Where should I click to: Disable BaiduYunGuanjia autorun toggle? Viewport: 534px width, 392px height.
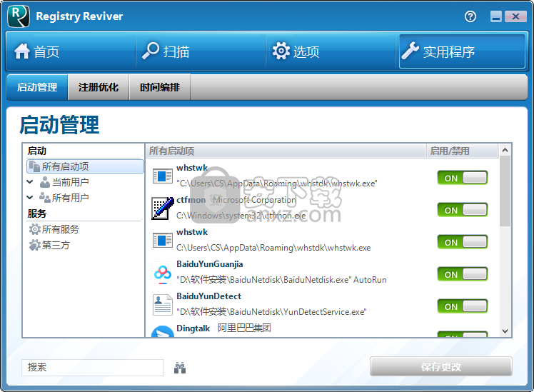click(463, 274)
